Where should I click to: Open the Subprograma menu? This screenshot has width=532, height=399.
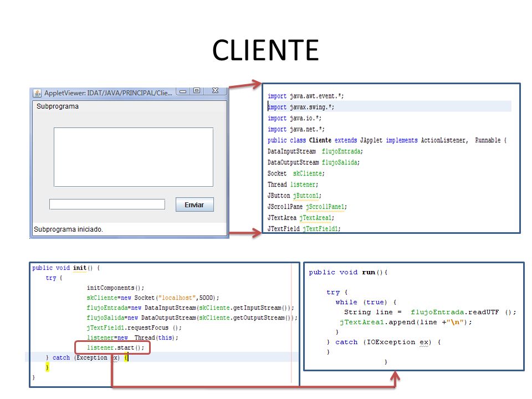pos(57,106)
